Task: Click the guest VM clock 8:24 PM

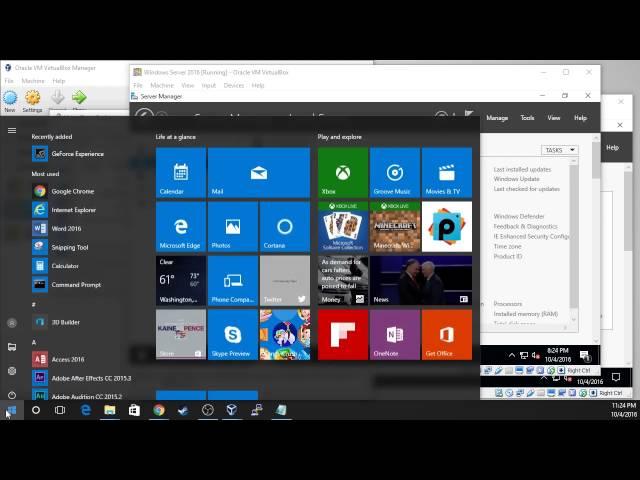Action: [558, 355]
